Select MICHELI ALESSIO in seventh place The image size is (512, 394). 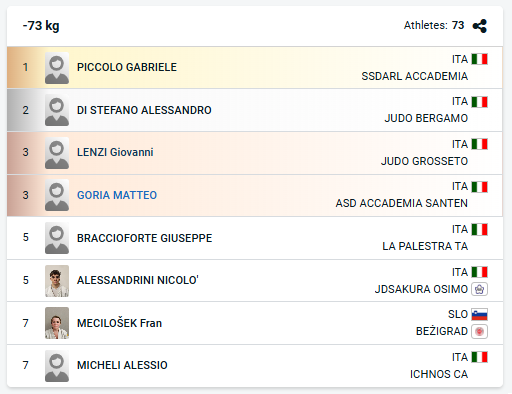click(122, 365)
